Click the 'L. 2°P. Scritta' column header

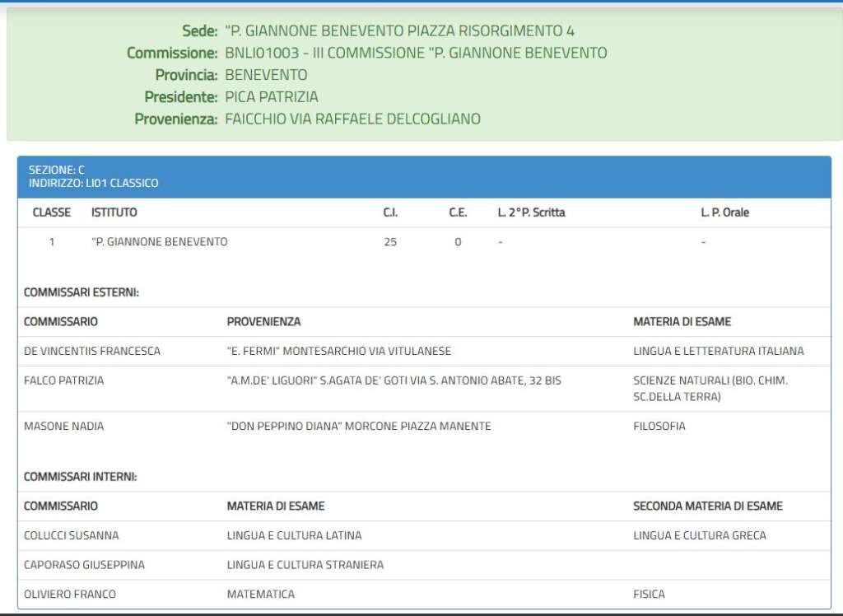(531, 212)
